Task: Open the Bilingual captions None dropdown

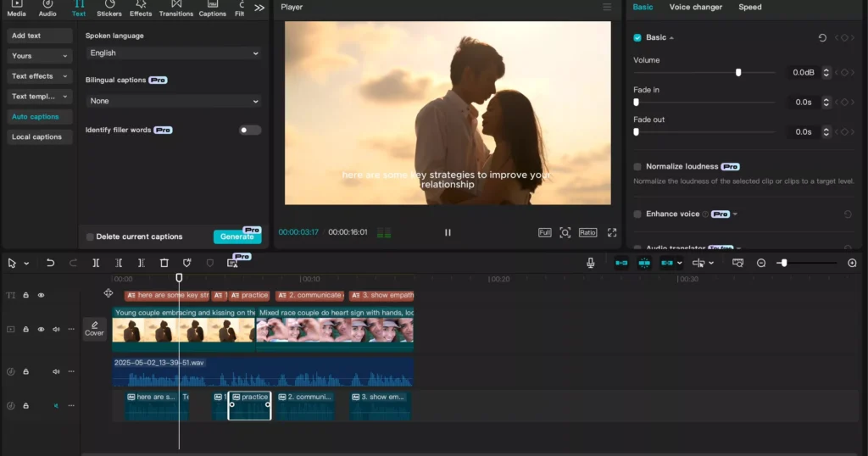Action: click(173, 101)
